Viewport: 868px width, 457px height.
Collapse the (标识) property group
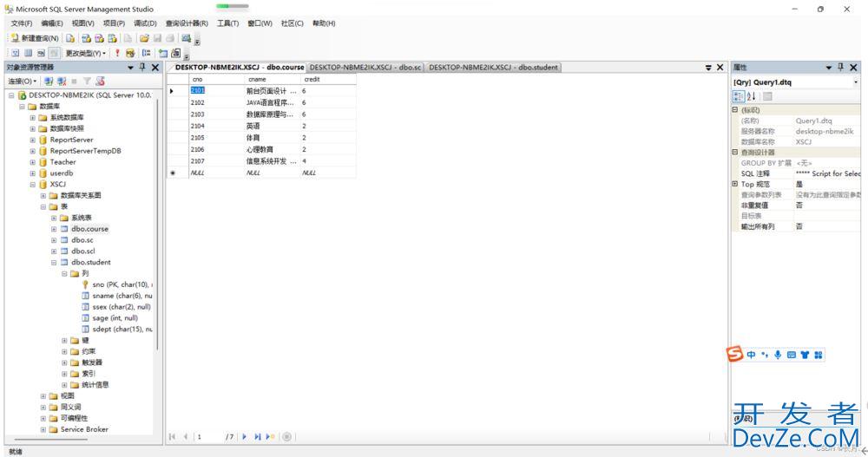point(734,110)
